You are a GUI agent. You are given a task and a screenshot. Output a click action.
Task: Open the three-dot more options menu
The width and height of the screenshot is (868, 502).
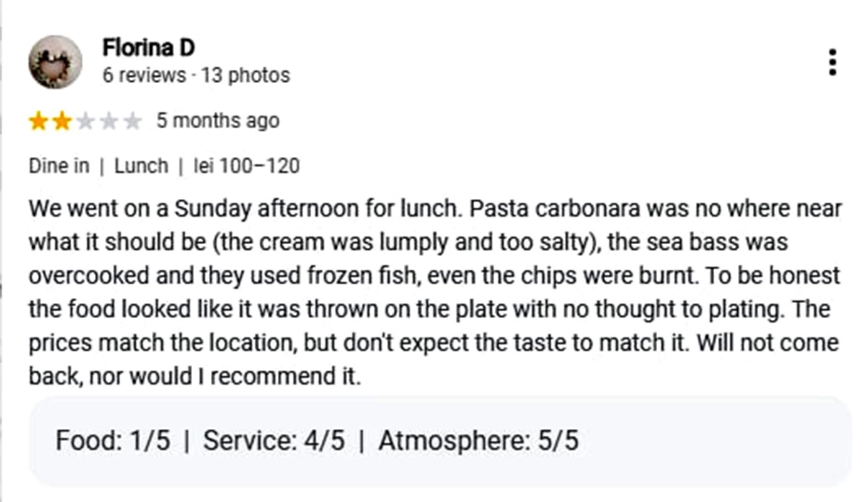click(x=832, y=63)
